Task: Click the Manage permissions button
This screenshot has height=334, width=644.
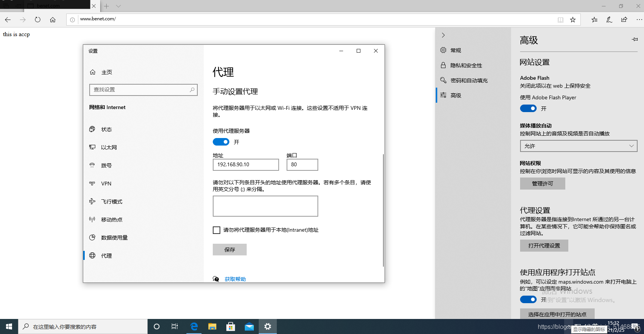Action: 542,184
